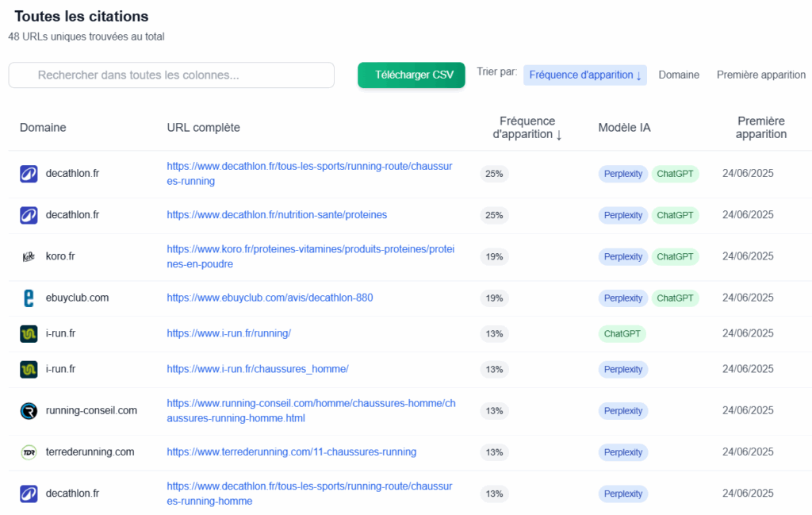Click Perplexity tag in the i-run.fr chaussures_homme row
This screenshot has height=515, width=812.
point(623,370)
